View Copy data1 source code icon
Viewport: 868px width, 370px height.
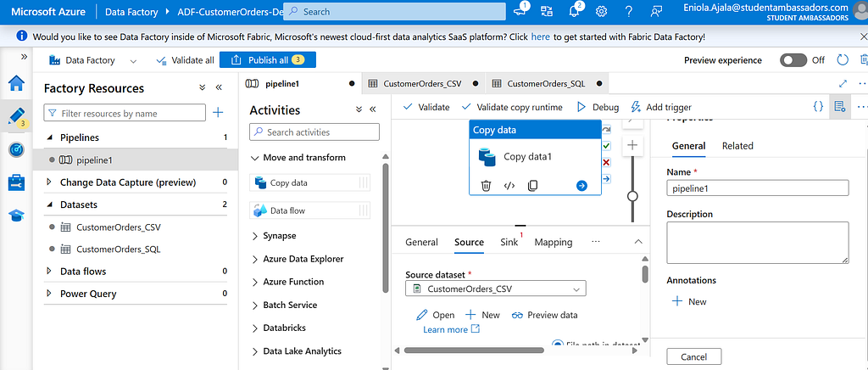(x=509, y=186)
